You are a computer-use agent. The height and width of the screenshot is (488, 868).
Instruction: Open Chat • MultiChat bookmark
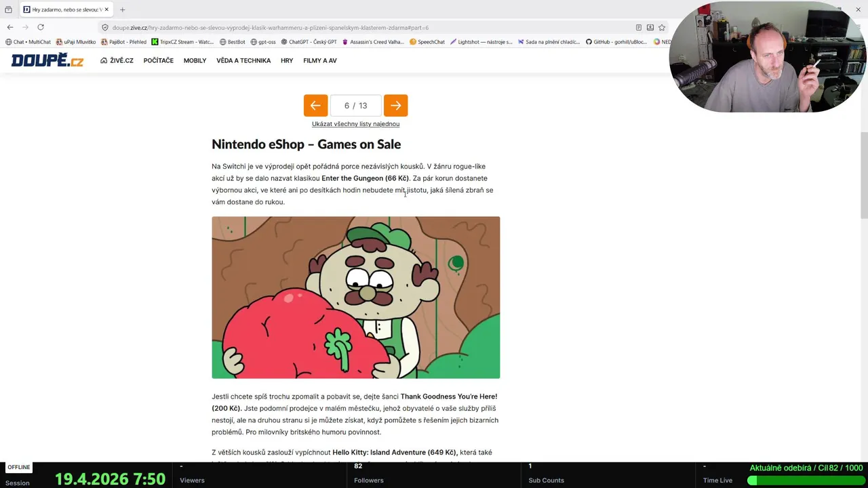click(28, 42)
